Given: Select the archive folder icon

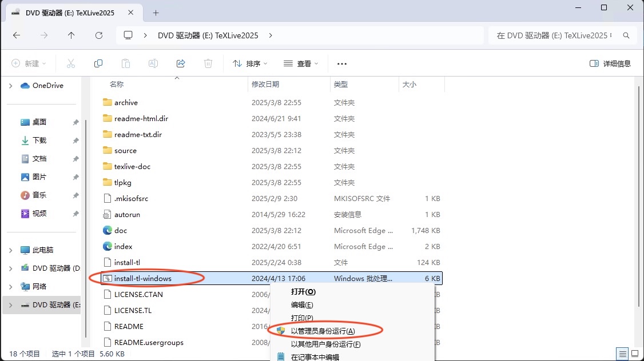Looking at the screenshot, I should [x=107, y=102].
